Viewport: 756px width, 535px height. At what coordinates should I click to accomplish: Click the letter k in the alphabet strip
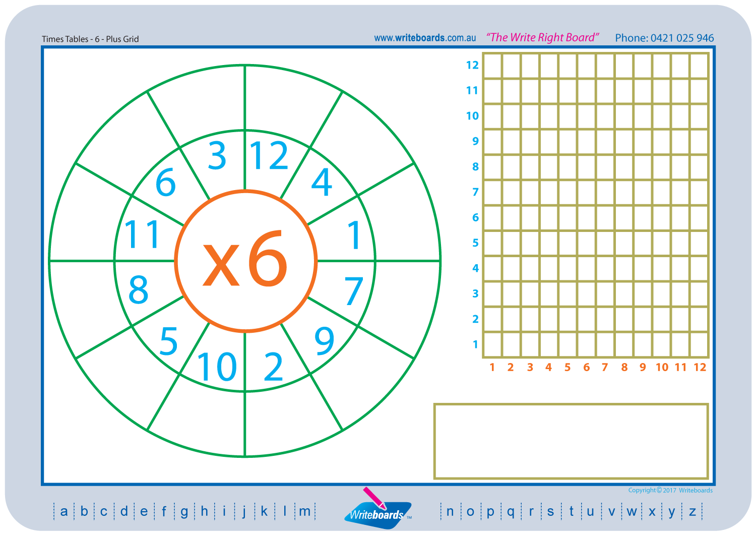(264, 511)
